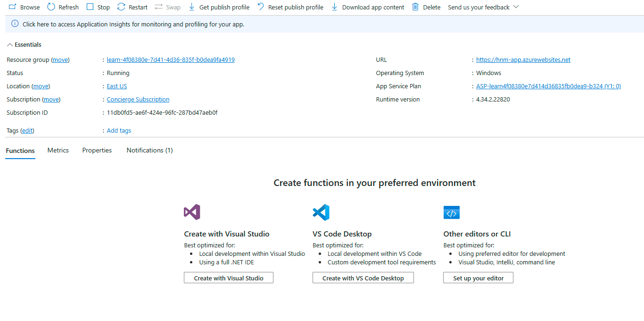Click Runtime version value 4.34.2.22820
Viewport: 644px width, 321px height.
493,100
